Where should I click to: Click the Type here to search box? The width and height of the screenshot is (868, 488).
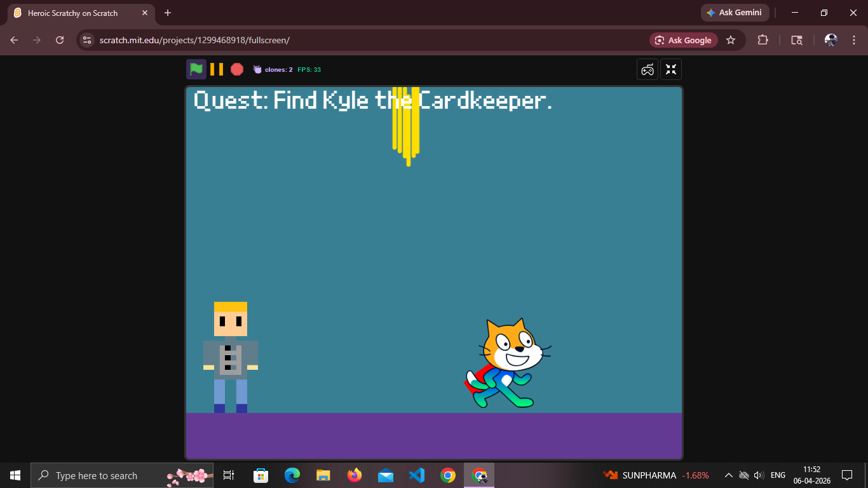(122, 475)
